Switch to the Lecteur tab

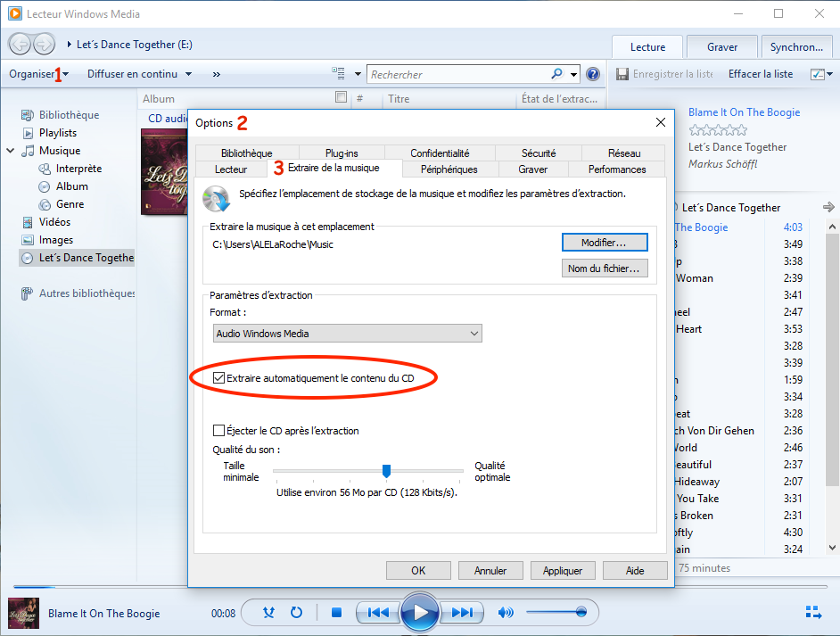point(231,169)
